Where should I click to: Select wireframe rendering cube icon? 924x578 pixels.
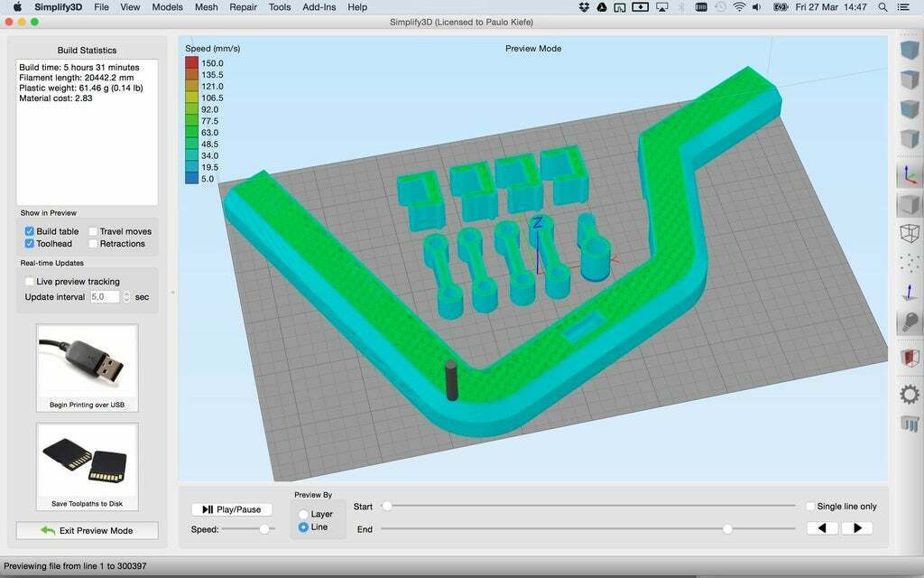910,233
